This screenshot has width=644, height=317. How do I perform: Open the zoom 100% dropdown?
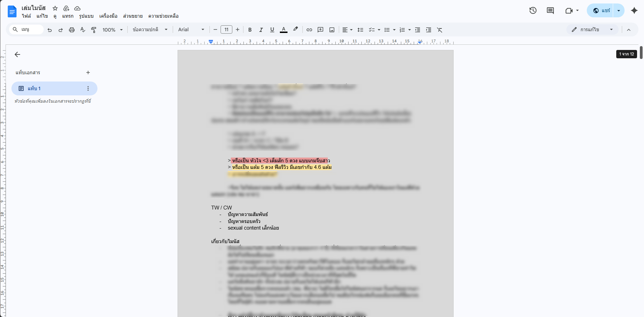[112, 30]
